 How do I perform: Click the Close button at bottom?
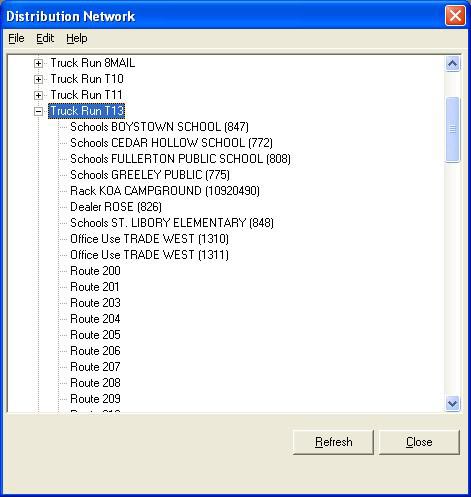click(x=419, y=442)
